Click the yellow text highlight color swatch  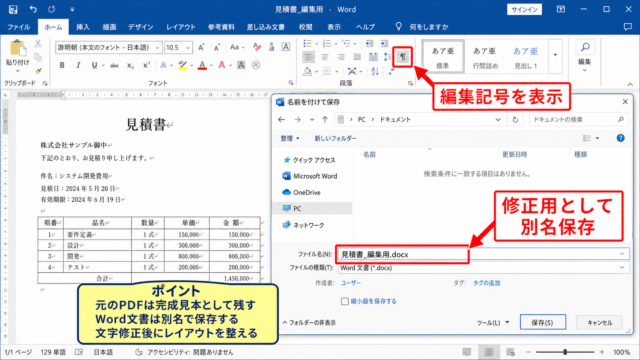point(182,65)
